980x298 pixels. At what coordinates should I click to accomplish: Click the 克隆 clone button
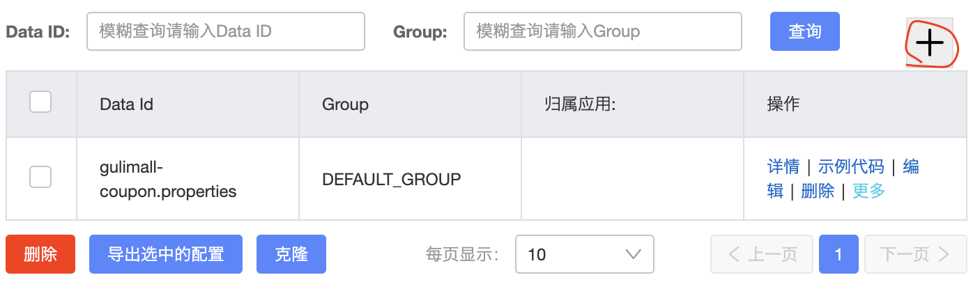click(x=291, y=254)
